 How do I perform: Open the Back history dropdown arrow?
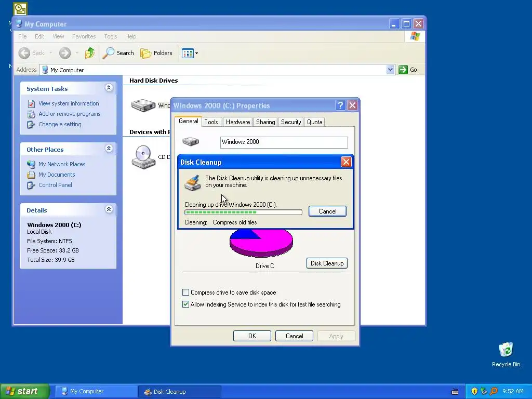pyautogui.click(x=50, y=53)
